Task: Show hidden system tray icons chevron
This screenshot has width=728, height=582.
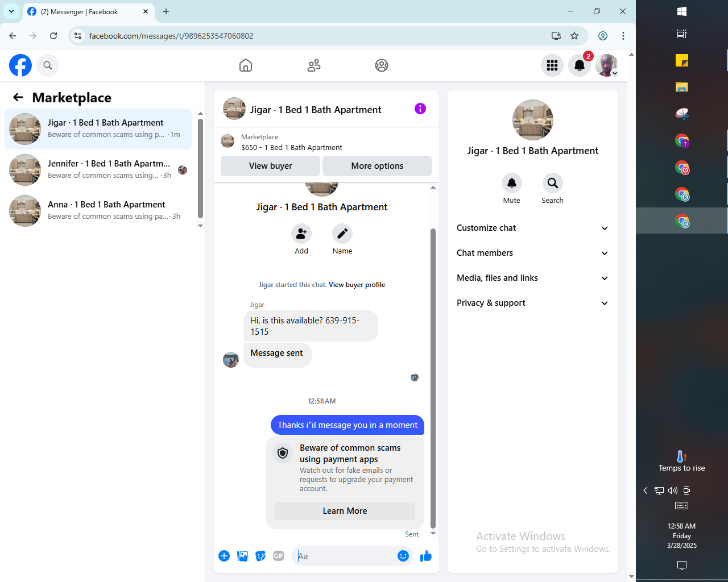Action: [646, 490]
